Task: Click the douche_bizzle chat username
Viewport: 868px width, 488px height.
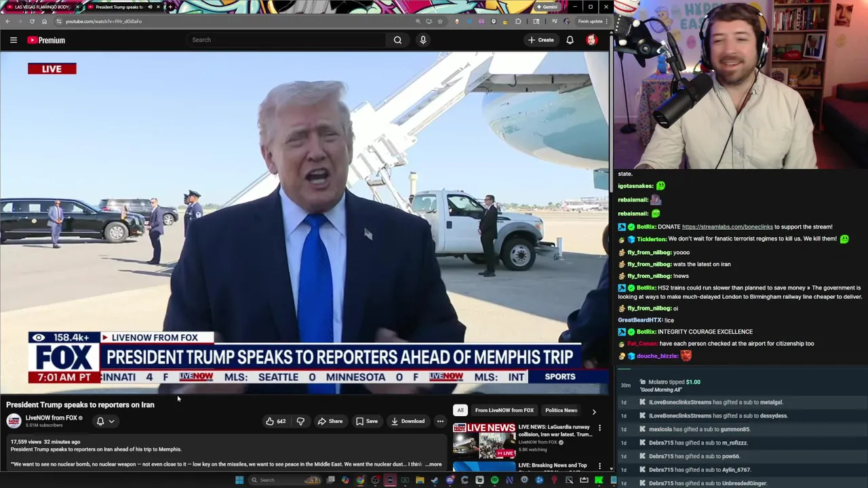Action: [x=658, y=356]
